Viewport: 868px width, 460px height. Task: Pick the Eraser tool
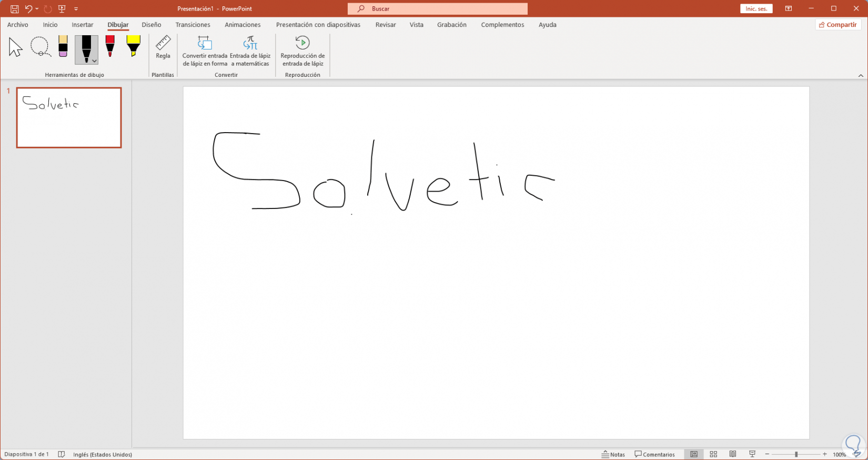pyautogui.click(x=63, y=46)
